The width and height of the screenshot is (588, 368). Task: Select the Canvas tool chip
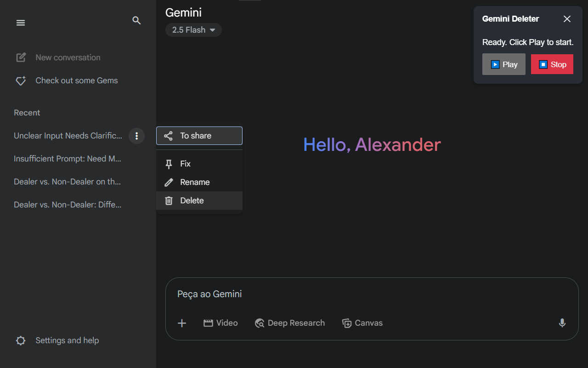tap(362, 323)
